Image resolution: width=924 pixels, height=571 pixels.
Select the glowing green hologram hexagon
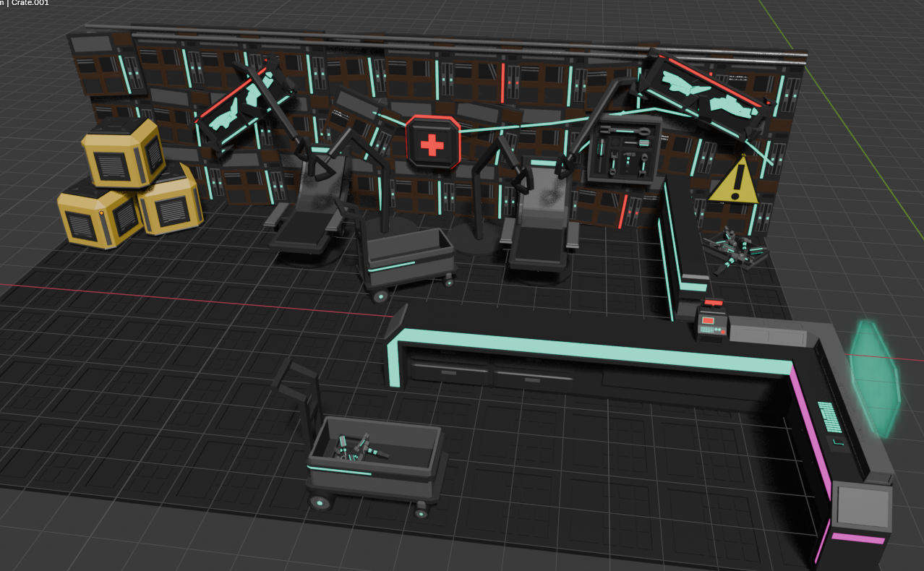pos(875,378)
